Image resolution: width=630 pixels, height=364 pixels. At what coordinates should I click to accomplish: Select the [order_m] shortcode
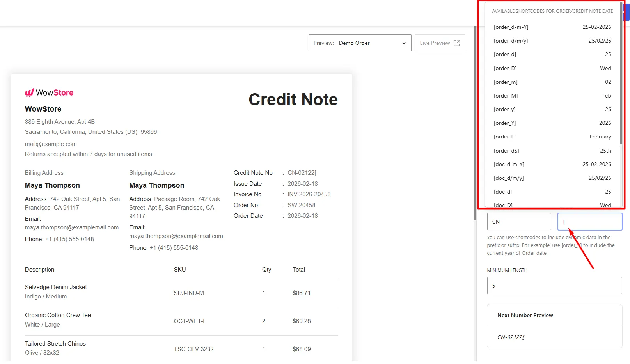[552, 82]
